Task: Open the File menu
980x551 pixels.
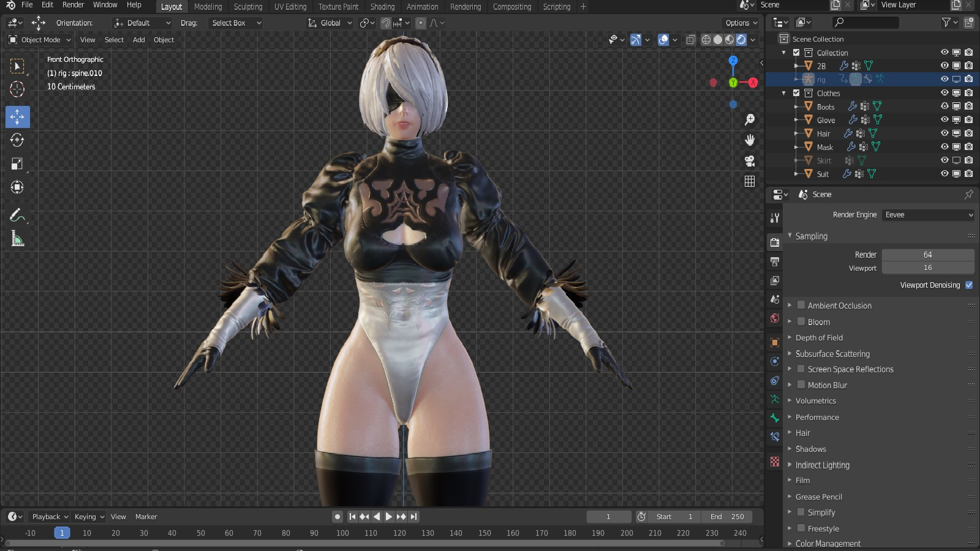Action: pos(27,5)
